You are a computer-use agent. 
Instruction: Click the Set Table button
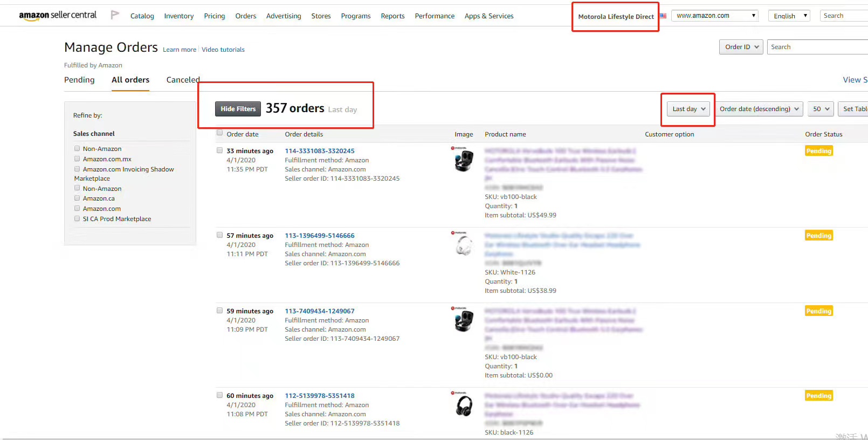pos(853,109)
